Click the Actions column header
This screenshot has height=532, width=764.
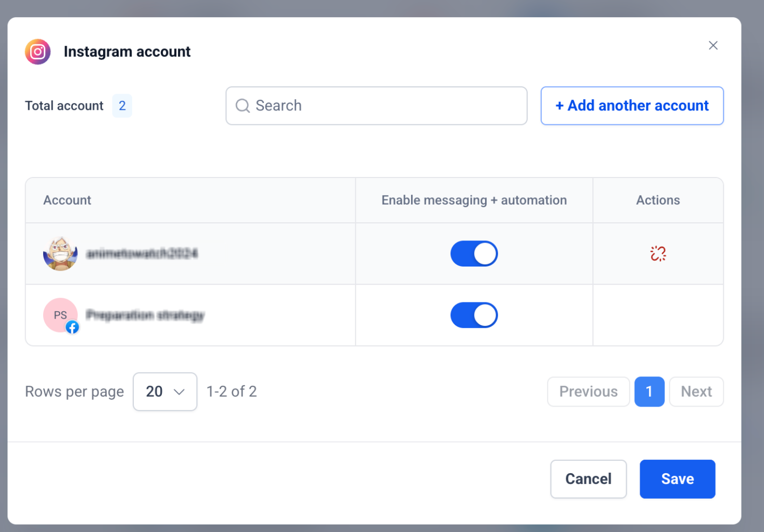(x=658, y=200)
